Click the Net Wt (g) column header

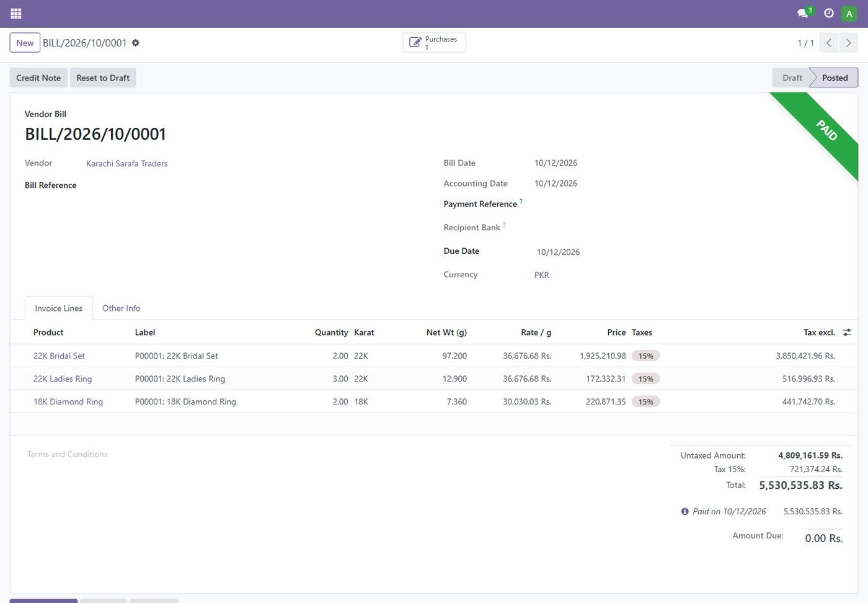point(446,333)
